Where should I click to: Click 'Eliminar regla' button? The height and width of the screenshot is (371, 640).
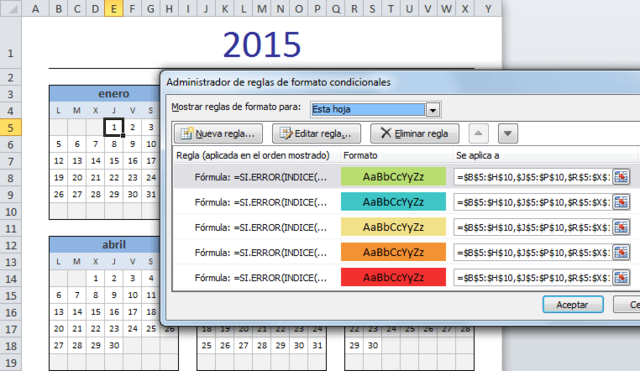click(x=415, y=133)
